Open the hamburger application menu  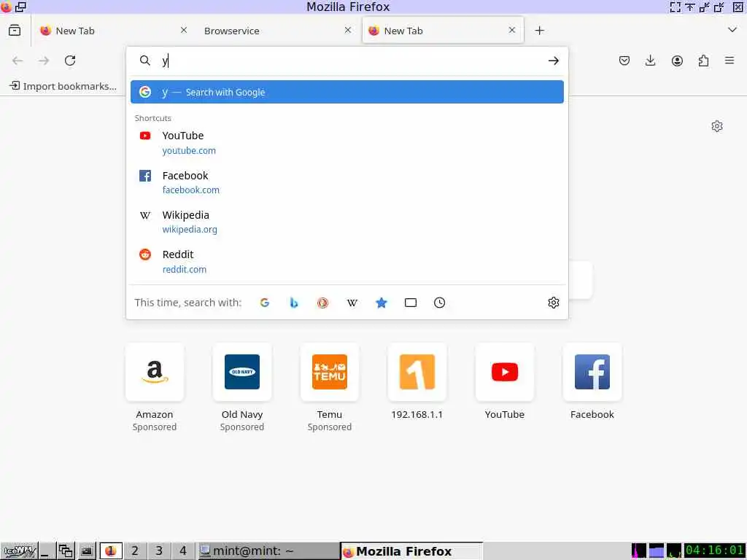coord(729,61)
